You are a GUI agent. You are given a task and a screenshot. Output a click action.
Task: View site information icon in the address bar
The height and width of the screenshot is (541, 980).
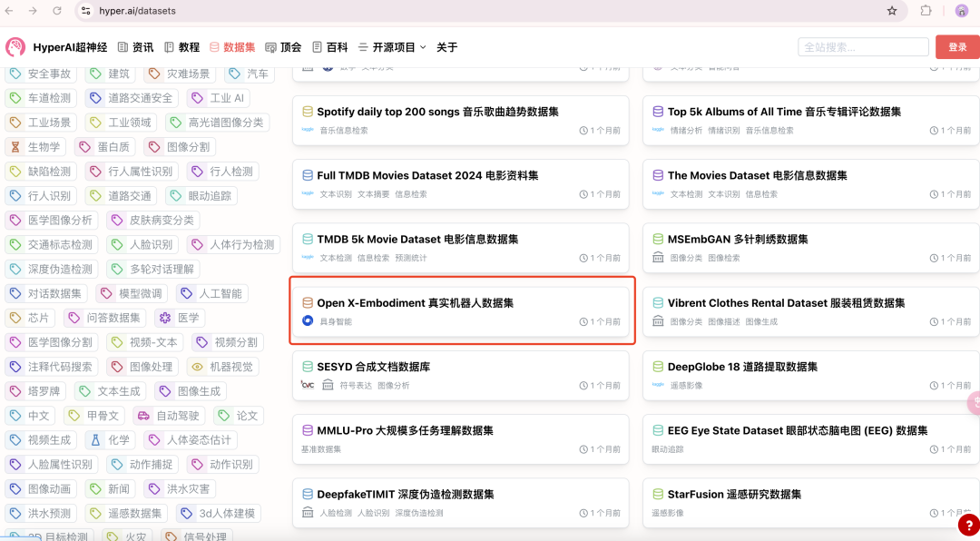pyautogui.click(x=86, y=11)
